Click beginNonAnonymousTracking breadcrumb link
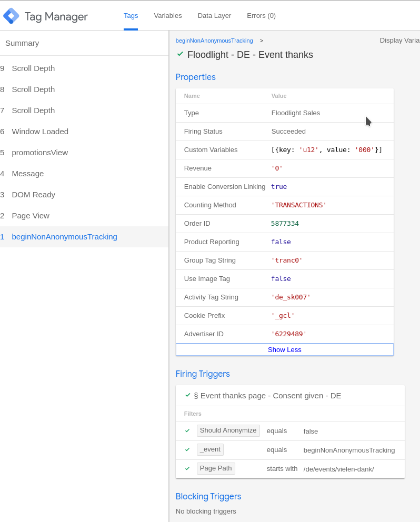This screenshot has height=522, width=420. tap(214, 41)
